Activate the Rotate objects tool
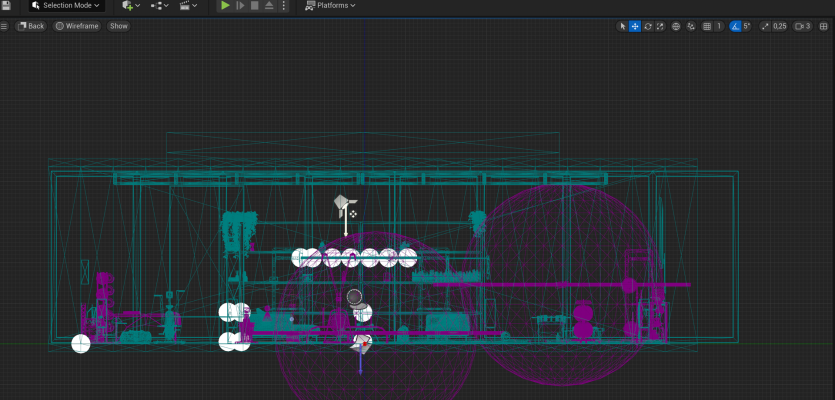 coord(648,26)
